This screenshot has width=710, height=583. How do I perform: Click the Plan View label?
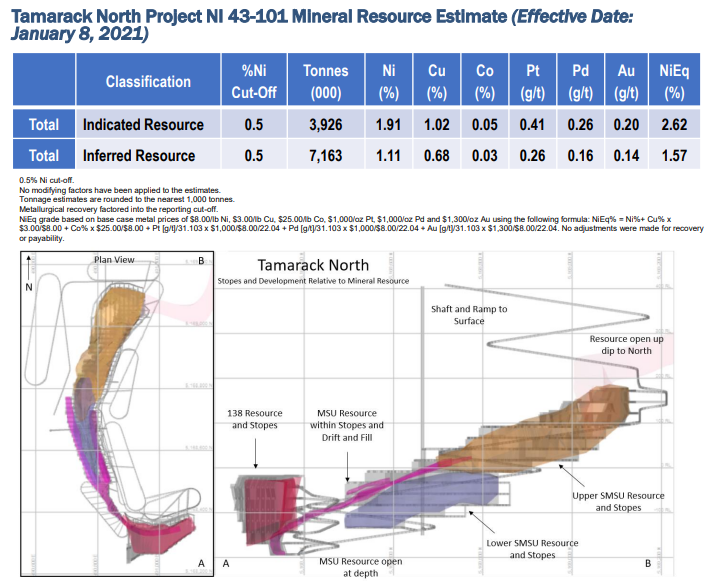pyautogui.click(x=114, y=259)
